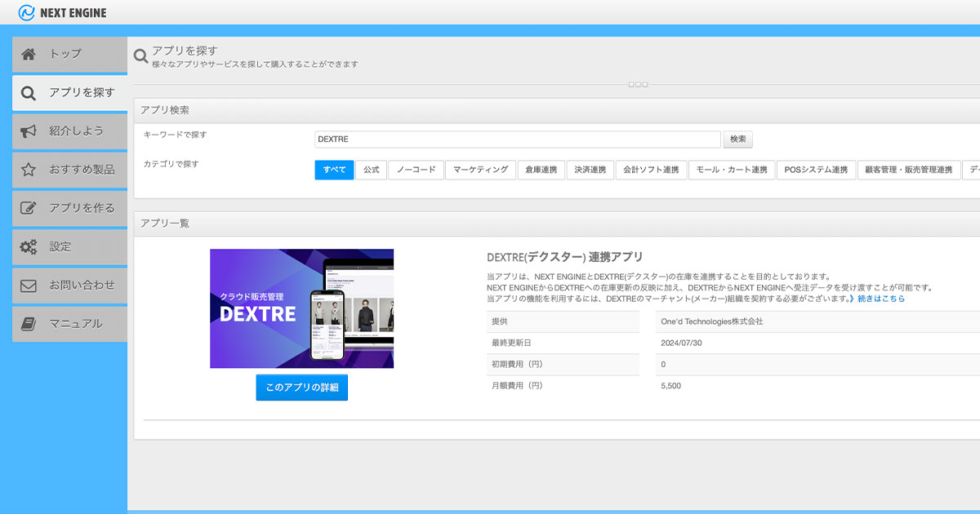Click the 初期費用（円） label
980x514 pixels.
517,364
